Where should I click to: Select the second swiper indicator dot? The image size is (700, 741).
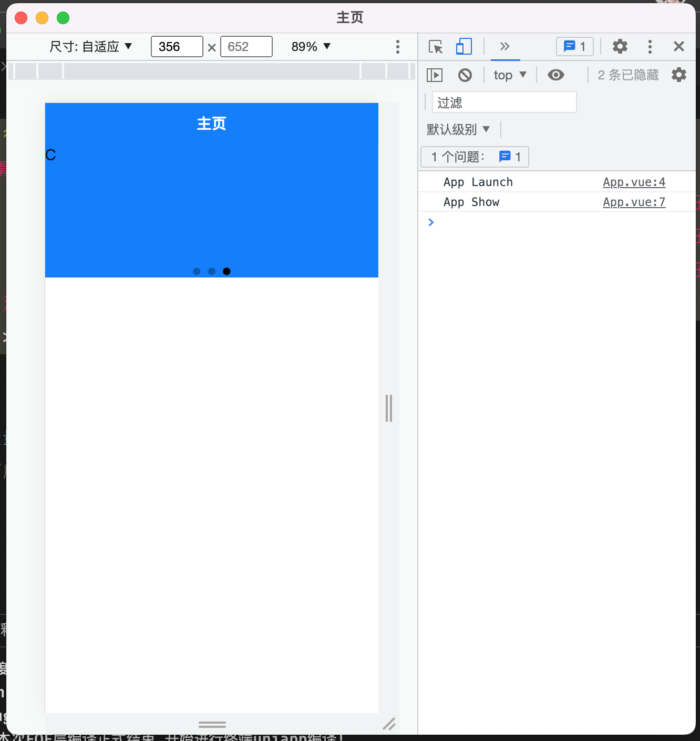coord(211,271)
